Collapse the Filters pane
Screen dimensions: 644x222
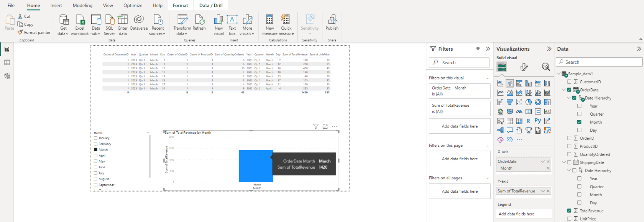tap(488, 49)
